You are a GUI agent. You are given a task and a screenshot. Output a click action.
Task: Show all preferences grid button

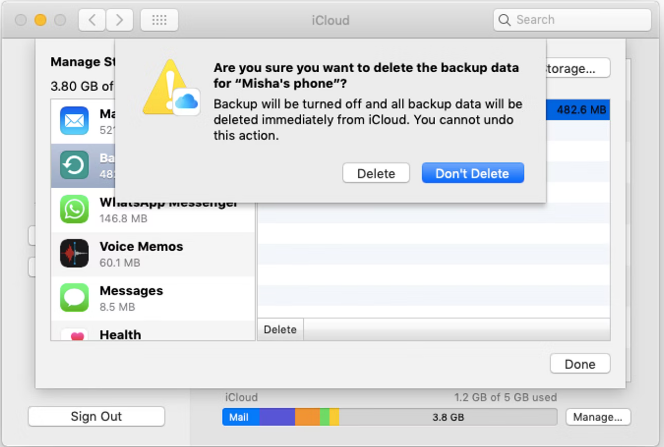(159, 20)
